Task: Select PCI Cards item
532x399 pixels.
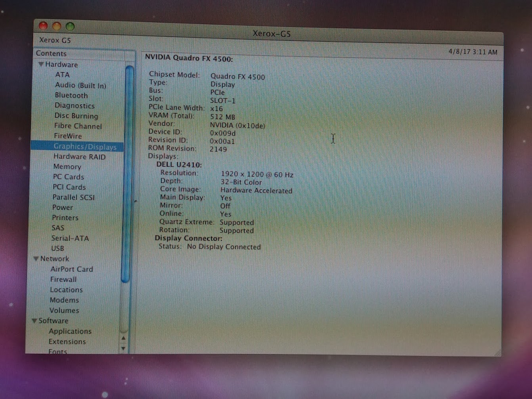Action: [x=69, y=187]
